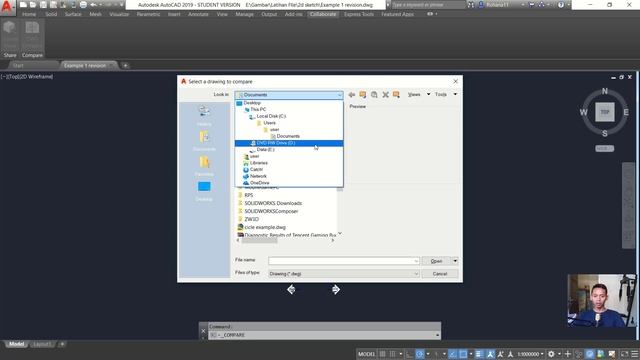Image resolution: width=640 pixels, height=360 pixels.
Task: Toggle the grid display in status bar
Action: 382,354
